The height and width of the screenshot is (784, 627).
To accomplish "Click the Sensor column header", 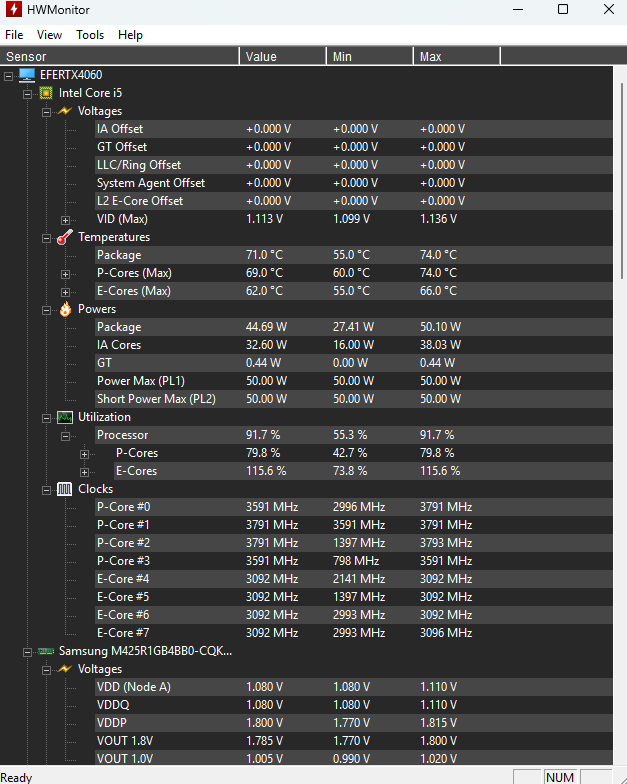I will (120, 56).
